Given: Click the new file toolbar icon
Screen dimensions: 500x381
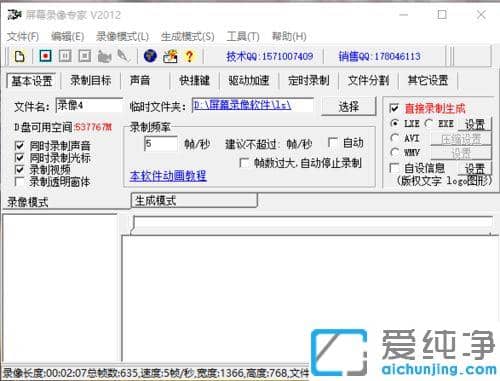Looking at the screenshot, I should pyautogui.click(x=19, y=56).
